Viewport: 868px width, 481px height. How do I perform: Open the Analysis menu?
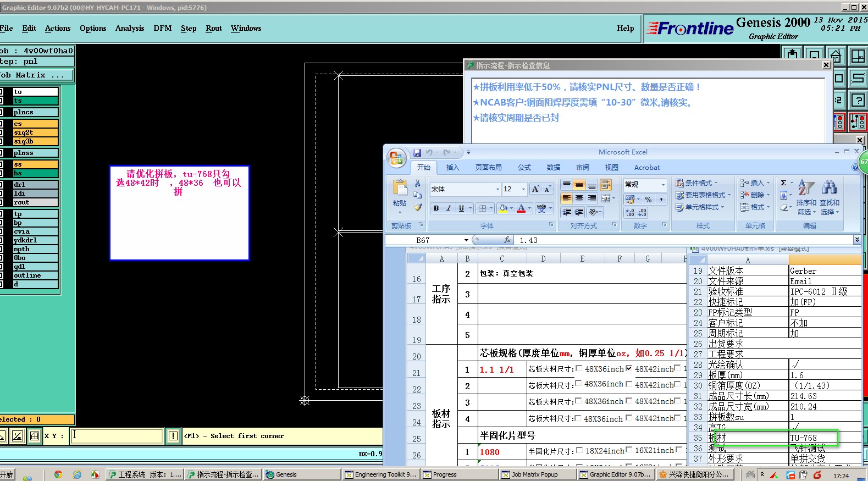[130, 28]
